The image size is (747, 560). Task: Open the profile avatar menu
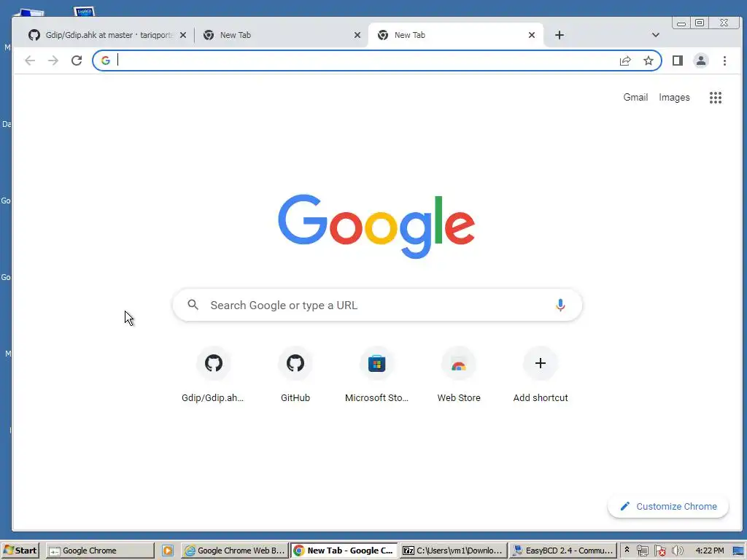click(x=701, y=61)
